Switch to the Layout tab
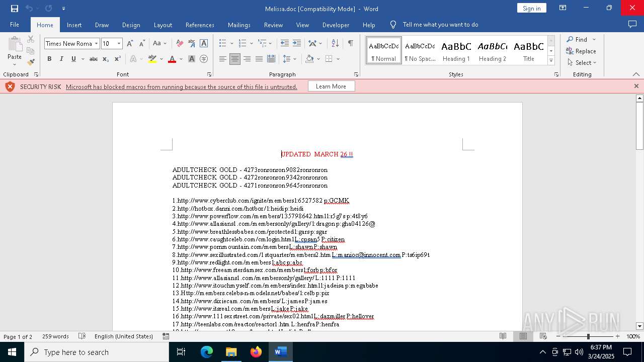Image resolution: width=644 pixels, height=362 pixels. (163, 25)
